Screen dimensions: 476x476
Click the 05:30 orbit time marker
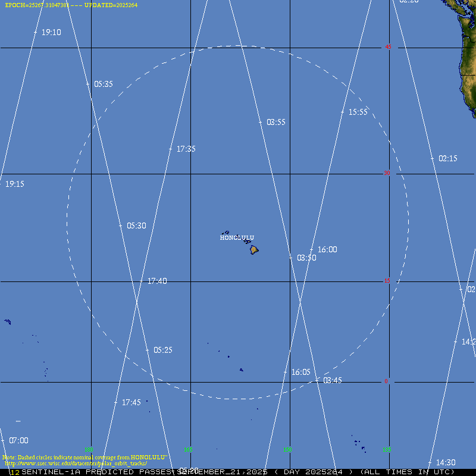pyautogui.click(x=136, y=226)
